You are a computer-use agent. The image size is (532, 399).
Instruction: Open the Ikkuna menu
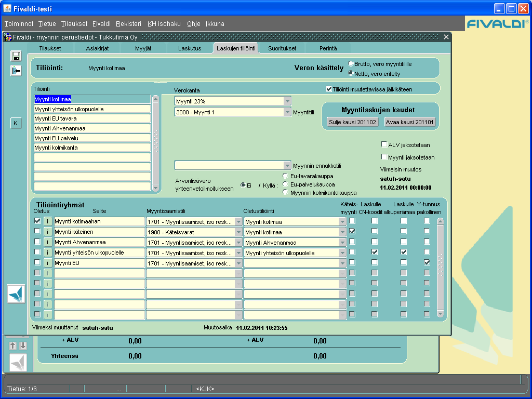pos(215,24)
